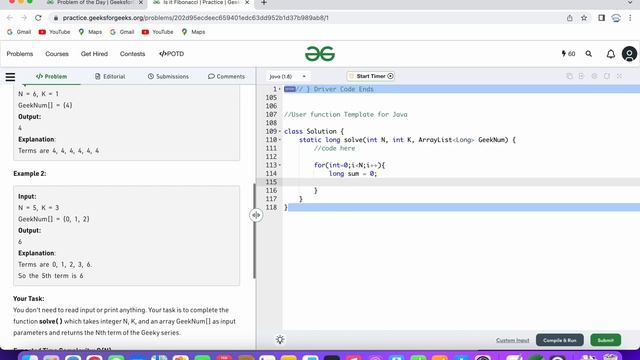Open the Problems nav menu
This screenshot has width=640, height=360.
click(x=20, y=54)
